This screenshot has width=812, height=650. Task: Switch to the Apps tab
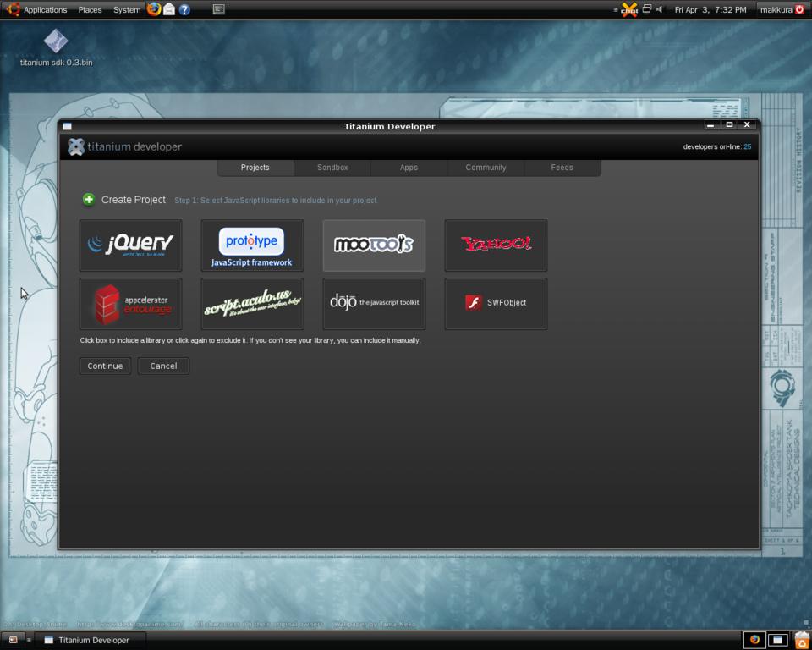pos(409,168)
